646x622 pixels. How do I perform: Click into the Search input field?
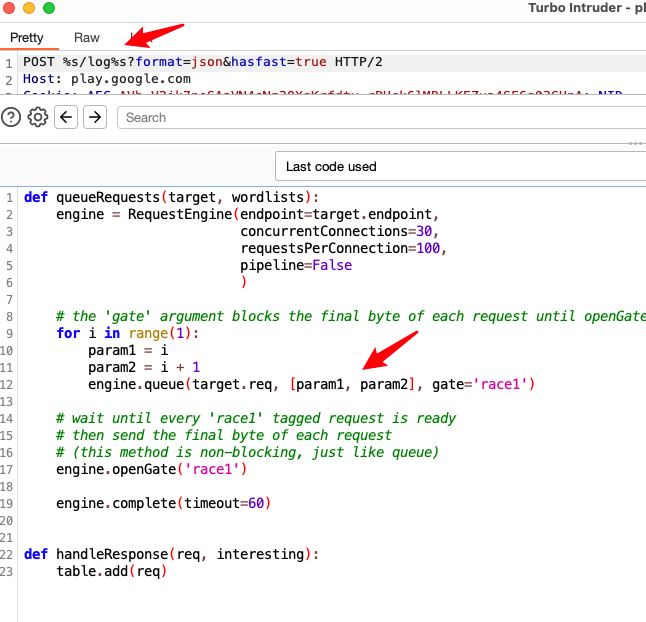click(x=381, y=117)
